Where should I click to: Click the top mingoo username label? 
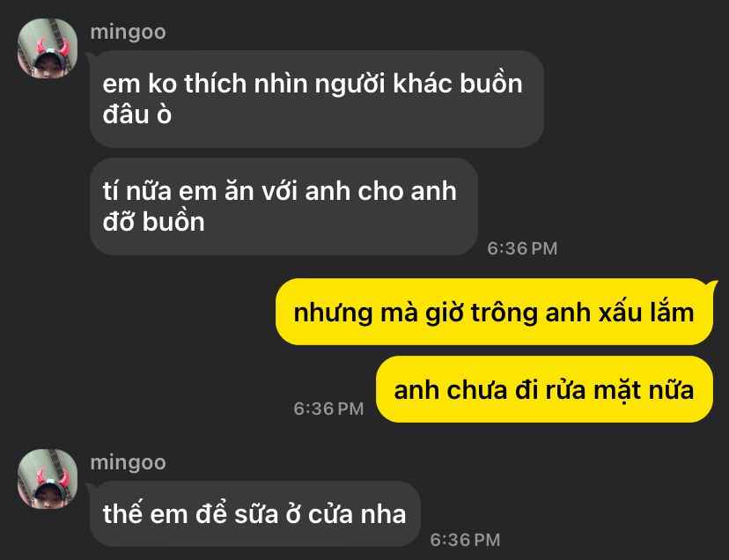click(128, 33)
